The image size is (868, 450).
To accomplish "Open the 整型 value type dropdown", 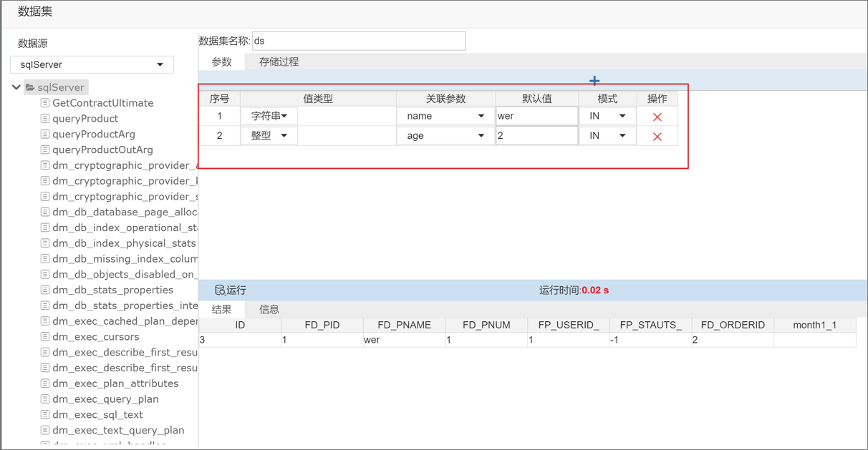I will pos(269,135).
